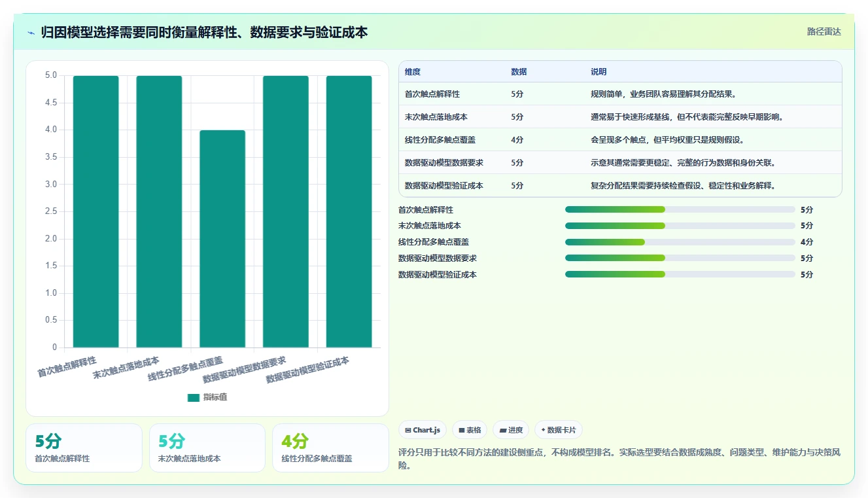Select the Chart.js chip
868x498 pixels.
(x=423, y=430)
